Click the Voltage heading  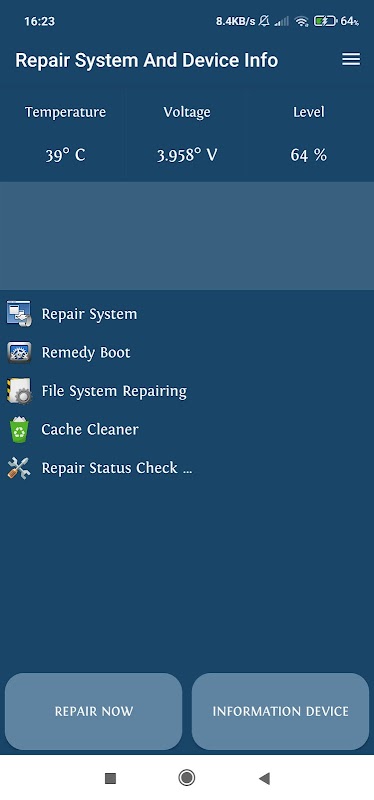click(x=187, y=112)
